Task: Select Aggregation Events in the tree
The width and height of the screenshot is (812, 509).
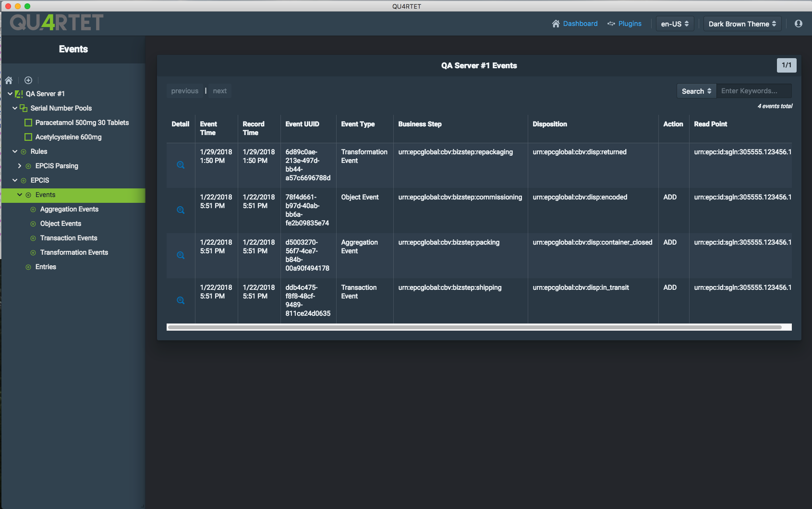Action: [x=69, y=209]
